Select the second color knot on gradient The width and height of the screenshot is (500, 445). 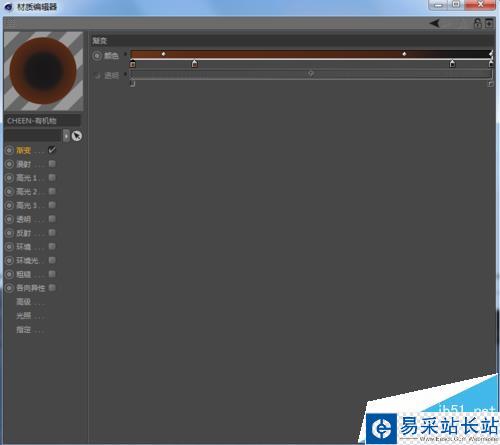pos(195,64)
